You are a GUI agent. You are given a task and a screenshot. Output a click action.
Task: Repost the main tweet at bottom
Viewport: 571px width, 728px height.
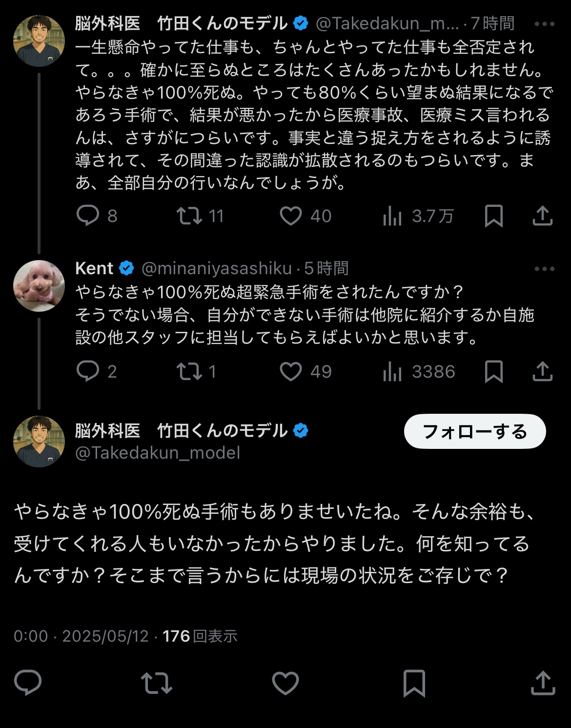point(156,683)
